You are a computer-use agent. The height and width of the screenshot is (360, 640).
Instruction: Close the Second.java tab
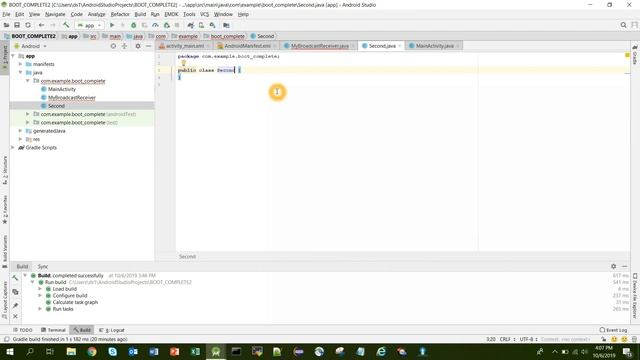tap(399, 46)
